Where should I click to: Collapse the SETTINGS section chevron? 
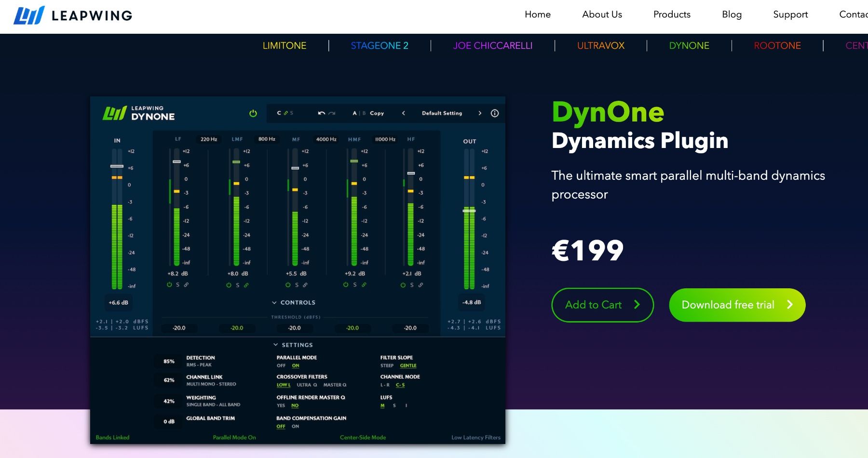click(276, 345)
